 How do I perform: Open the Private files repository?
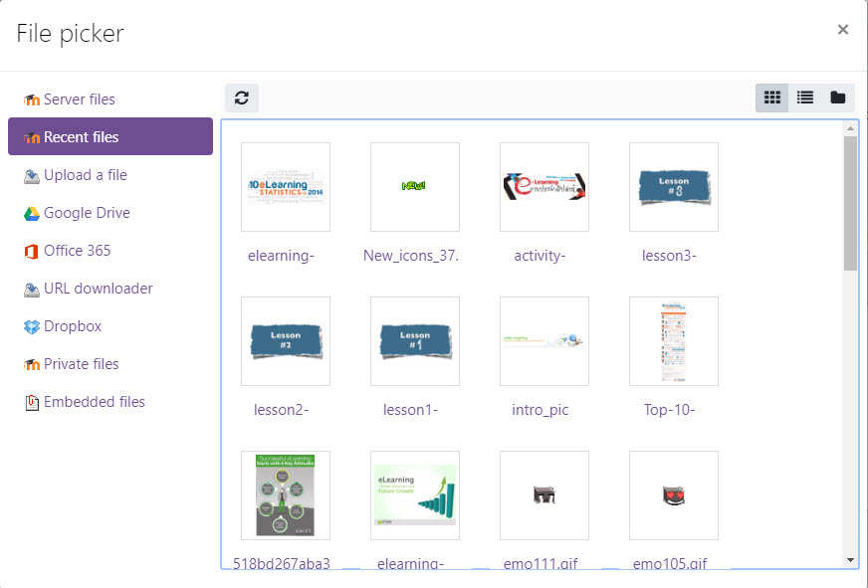point(81,364)
